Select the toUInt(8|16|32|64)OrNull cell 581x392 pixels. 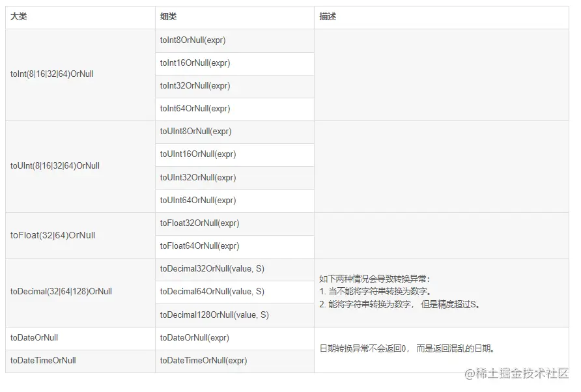pyautogui.click(x=80, y=166)
